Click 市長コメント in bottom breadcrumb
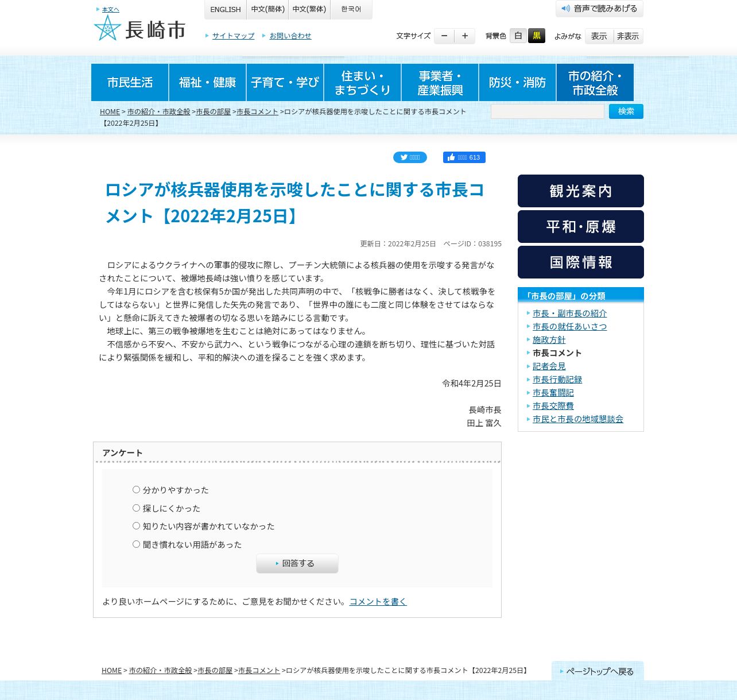This screenshot has height=700, width=737. tap(259, 670)
